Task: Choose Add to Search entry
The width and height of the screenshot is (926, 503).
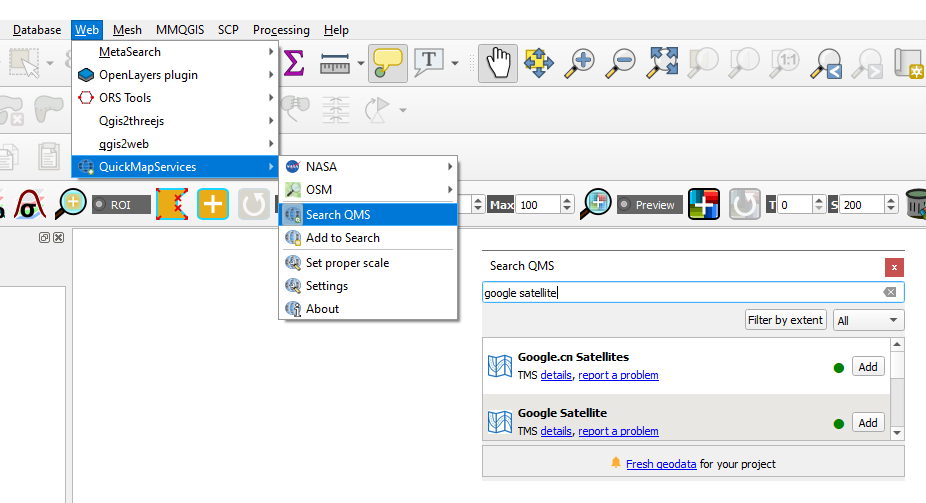Action: [x=368, y=238]
